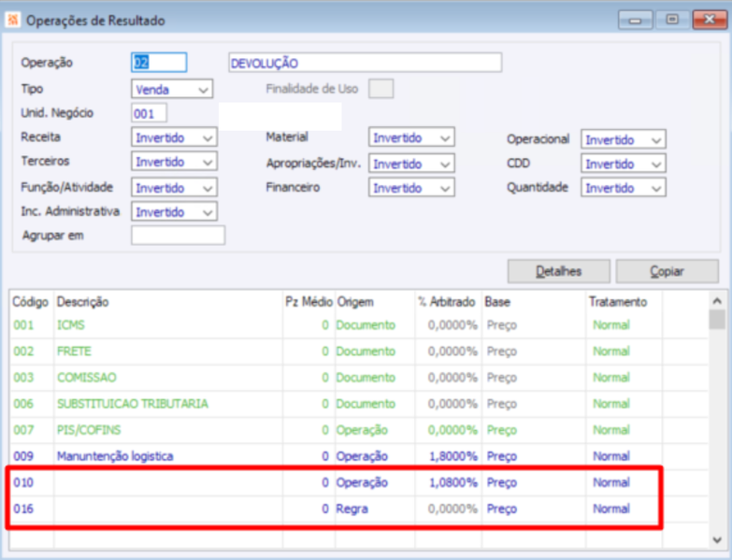Click the Finalidade de Uso box
732x560 pixels.
click(x=380, y=89)
